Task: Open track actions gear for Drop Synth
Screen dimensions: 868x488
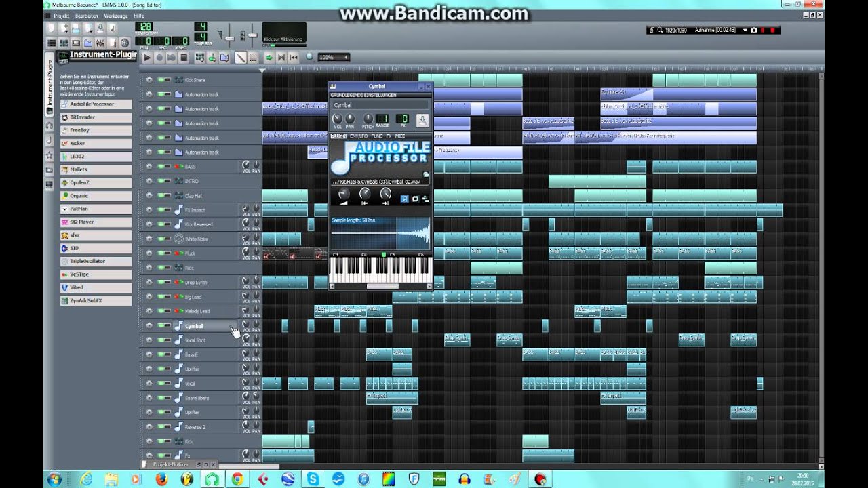Action: [149, 282]
